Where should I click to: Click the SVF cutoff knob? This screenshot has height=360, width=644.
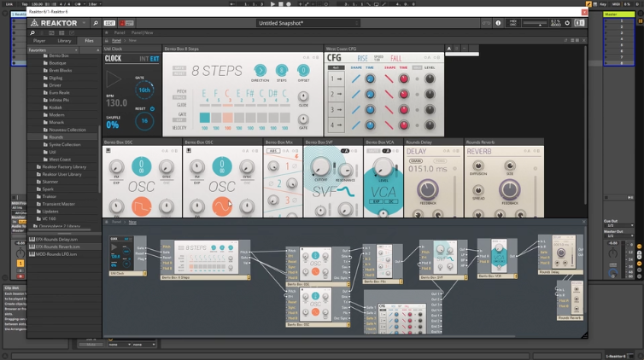(320, 167)
